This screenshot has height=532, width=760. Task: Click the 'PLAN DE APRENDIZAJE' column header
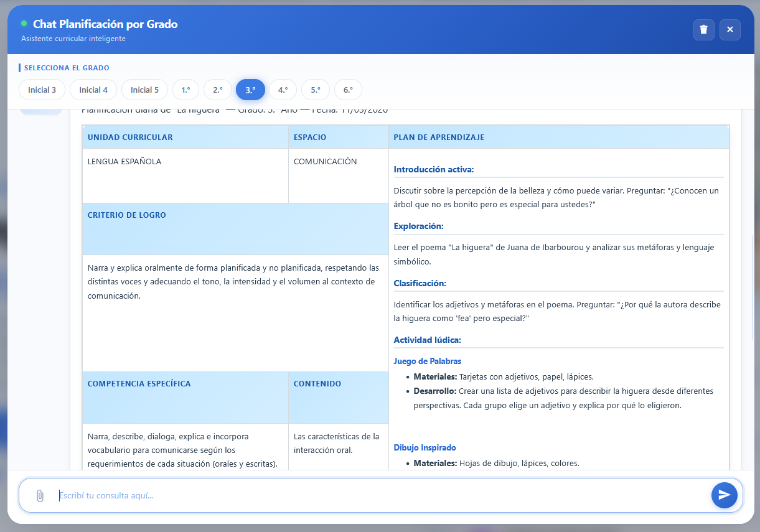tap(439, 138)
